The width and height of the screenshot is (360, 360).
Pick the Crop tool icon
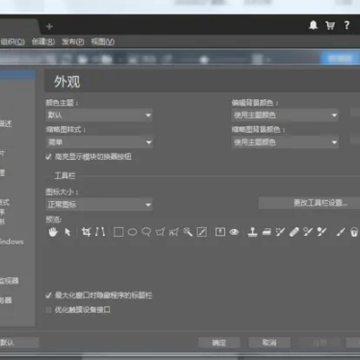[86, 232]
